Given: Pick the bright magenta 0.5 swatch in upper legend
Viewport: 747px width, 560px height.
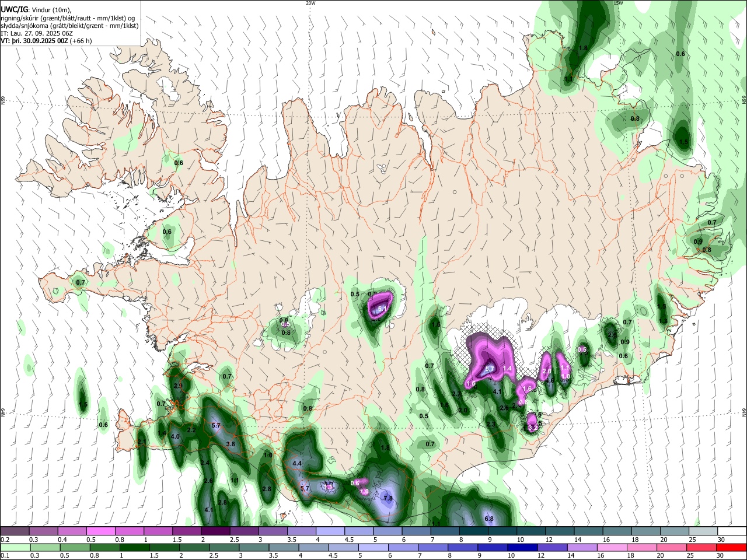Looking at the screenshot, I should point(101,531).
